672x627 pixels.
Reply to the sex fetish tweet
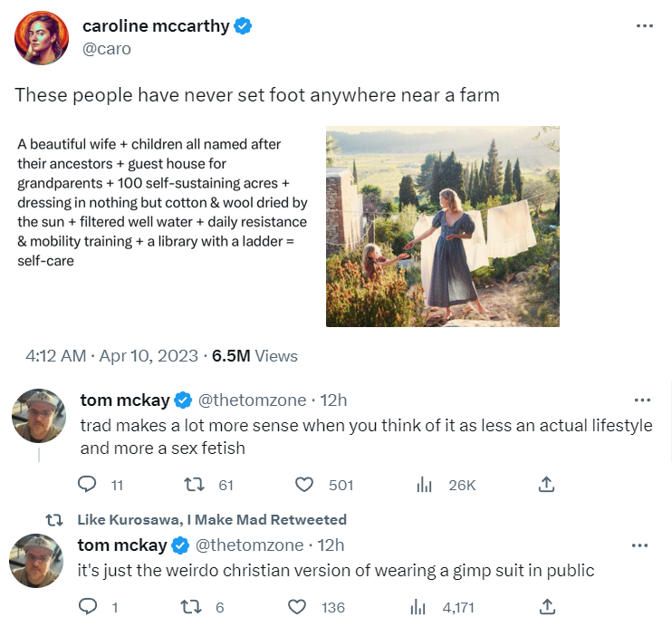(x=88, y=485)
